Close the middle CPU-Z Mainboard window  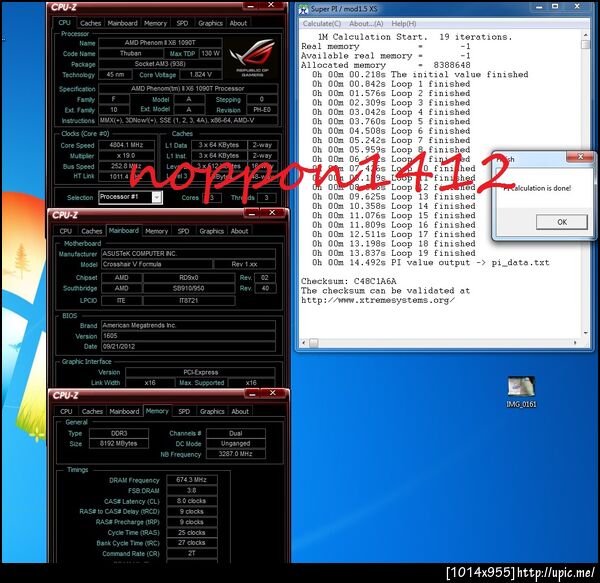pos(272,213)
